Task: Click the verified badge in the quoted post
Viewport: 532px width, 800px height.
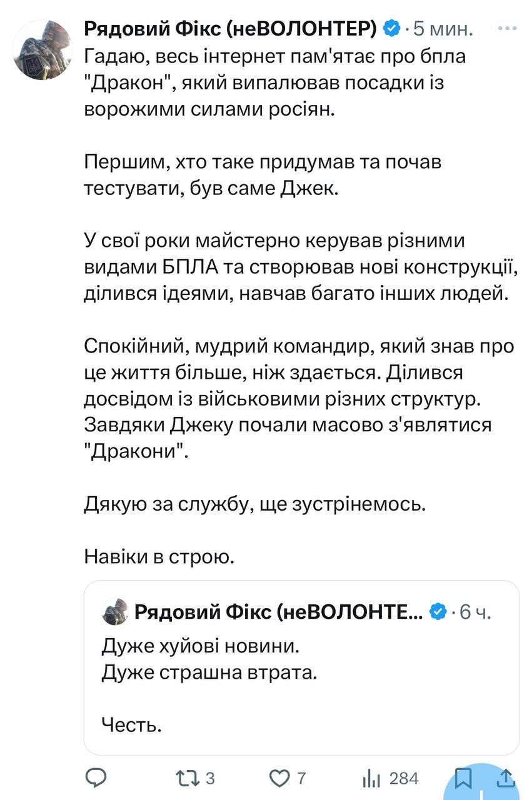Action: pyautogui.click(x=439, y=612)
